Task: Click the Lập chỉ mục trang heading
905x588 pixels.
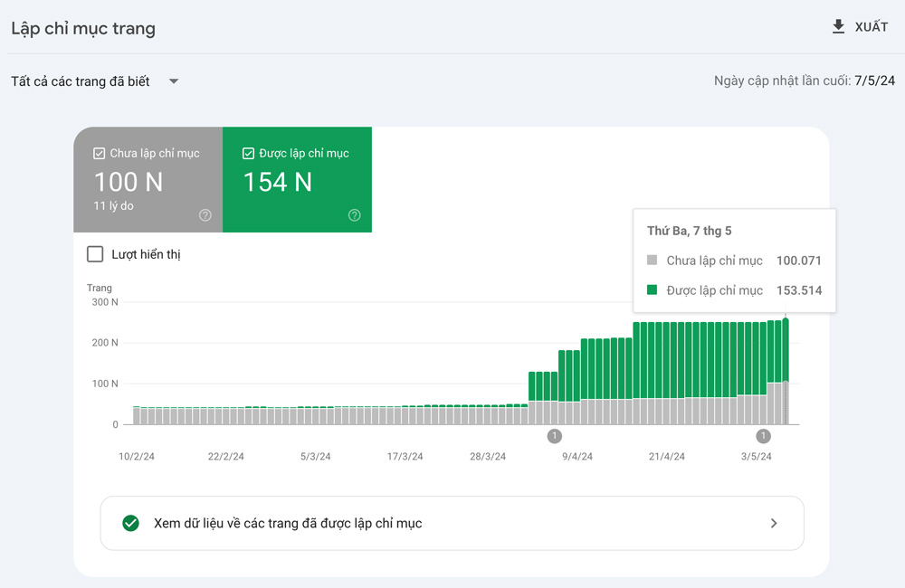Action: (83, 28)
